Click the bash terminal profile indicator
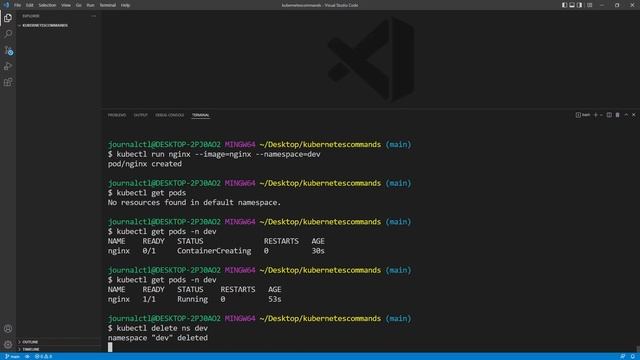The image size is (640, 360). pos(583,115)
